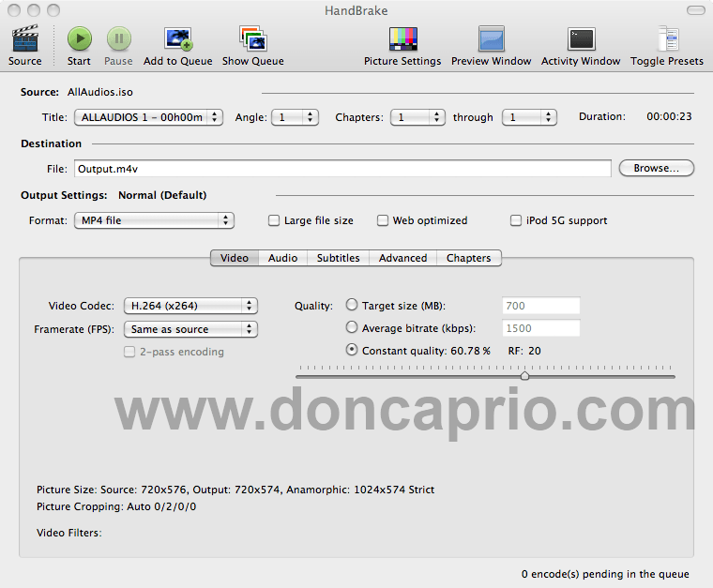The image size is (713, 588).
Task: Click the Browse... button
Action: click(657, 168)
